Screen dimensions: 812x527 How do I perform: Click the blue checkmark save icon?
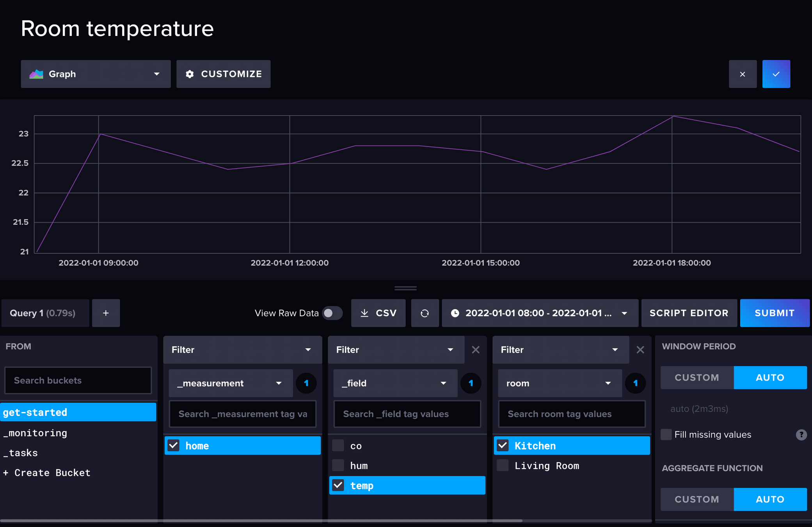[x=776, y=74]
